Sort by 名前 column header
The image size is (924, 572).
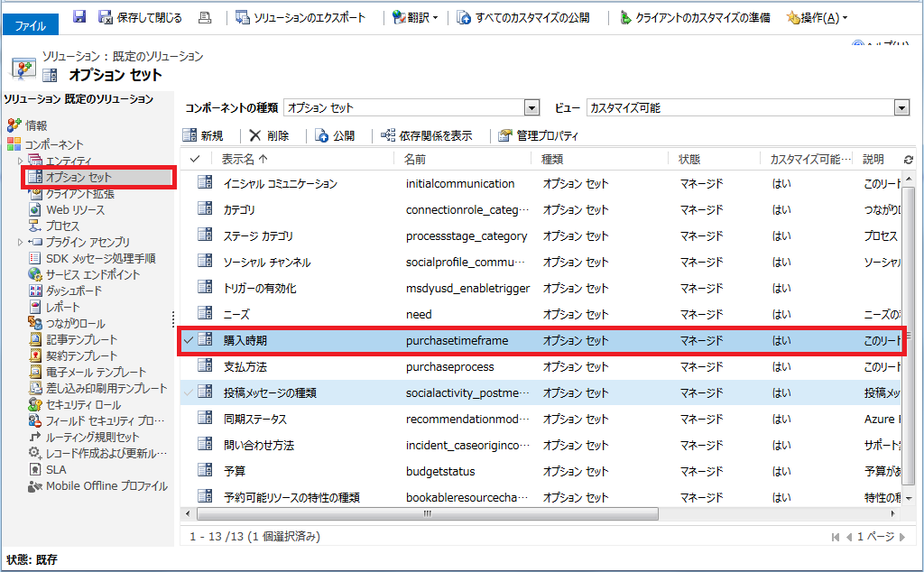click(415, 159)
